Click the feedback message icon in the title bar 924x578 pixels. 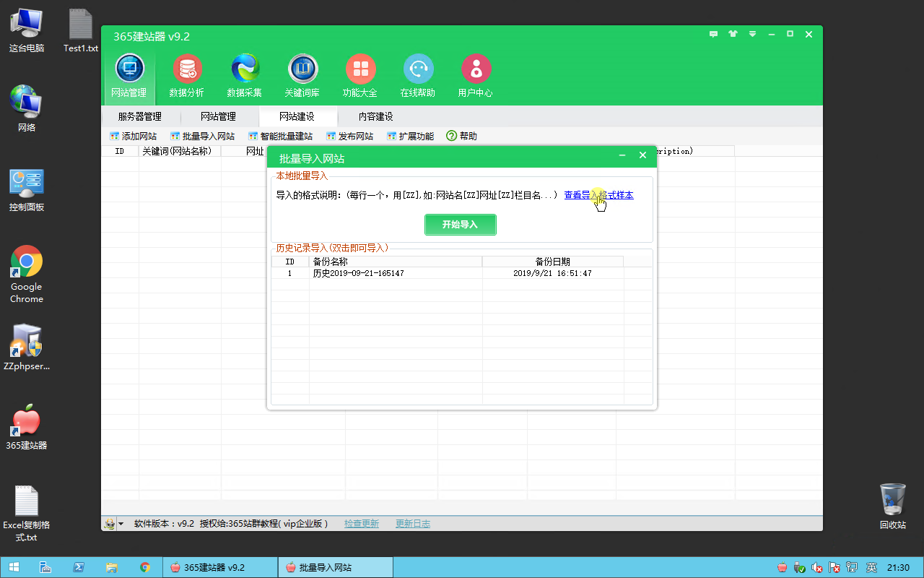pyautogui.click(x=714, y=34)
